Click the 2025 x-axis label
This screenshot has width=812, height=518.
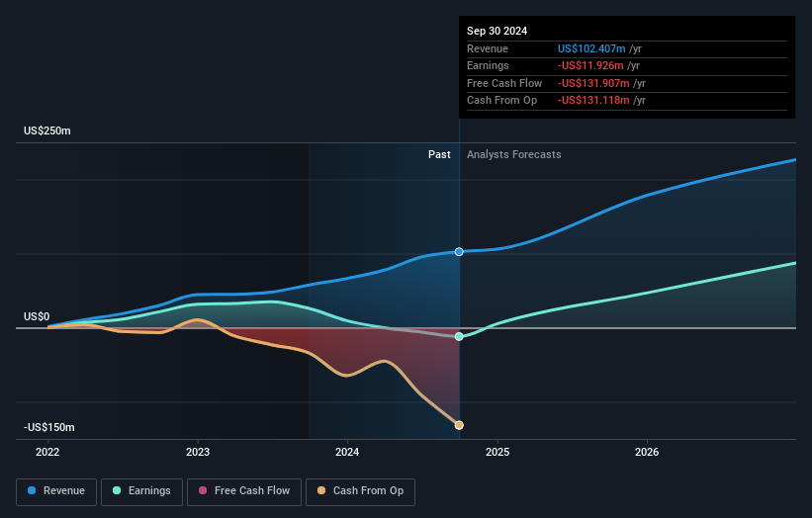click(497, 453)
